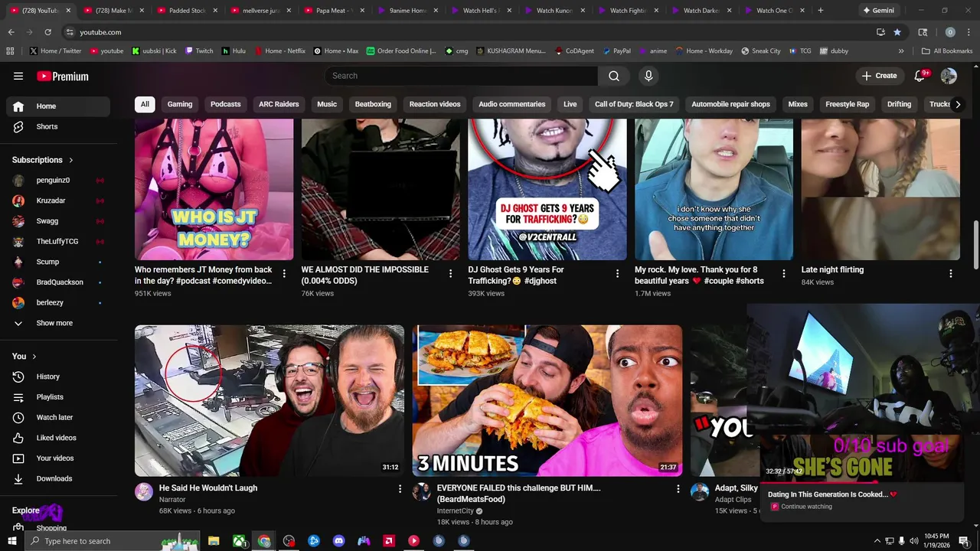Open the InternetCity channel avatar
The width and height of the screenshot is (980, 551).
tap(421, 492)
